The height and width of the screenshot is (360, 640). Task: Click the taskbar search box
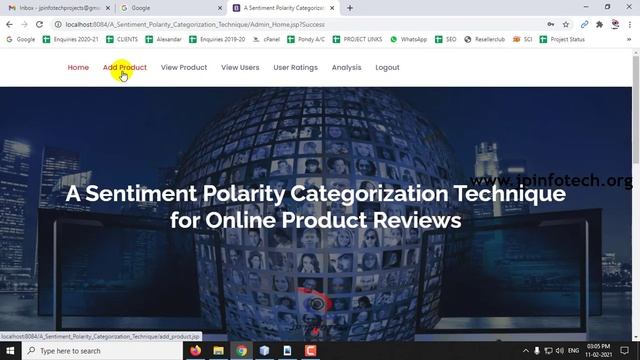click(x=102, y=351)
